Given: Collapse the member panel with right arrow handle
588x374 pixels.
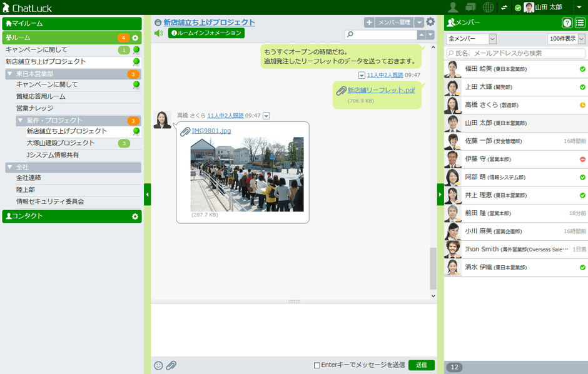Looking at the screenshot, I should pos(440,194).
